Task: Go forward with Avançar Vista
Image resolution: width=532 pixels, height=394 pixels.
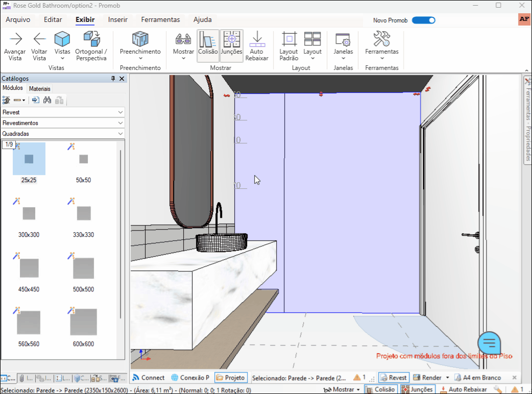Action: click(x=15, y=46)
